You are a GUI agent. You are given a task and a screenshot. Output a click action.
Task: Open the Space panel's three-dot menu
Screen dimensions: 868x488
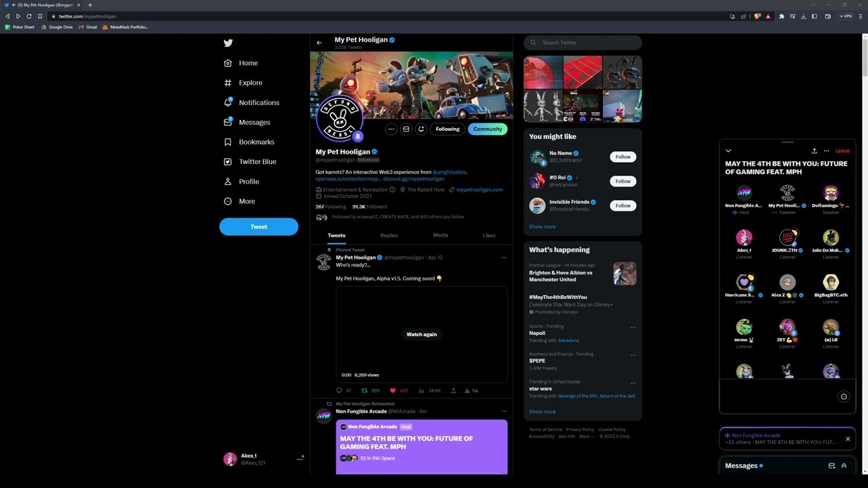pos(826,150)
